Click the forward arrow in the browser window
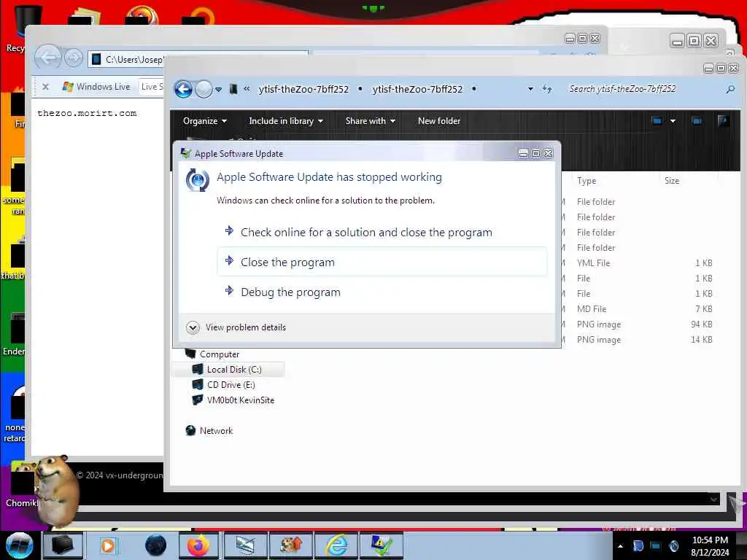The height and width of the screenshot is (560, 747). pos(74,58)
